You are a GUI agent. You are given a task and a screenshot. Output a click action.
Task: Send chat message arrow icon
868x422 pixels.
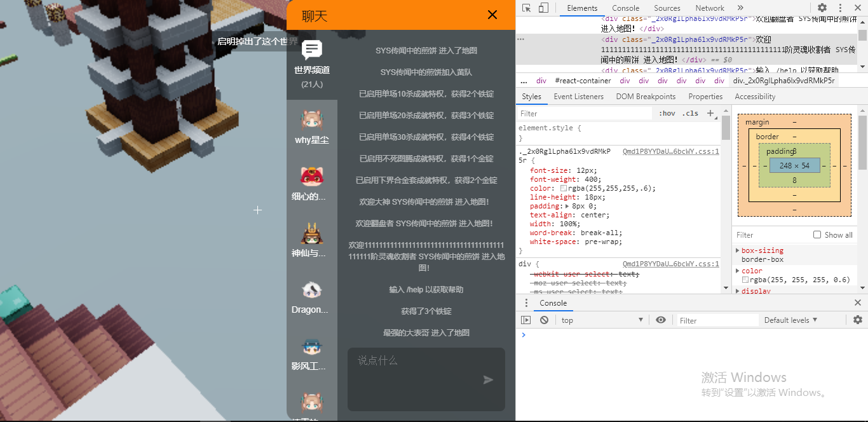[488, 379]
